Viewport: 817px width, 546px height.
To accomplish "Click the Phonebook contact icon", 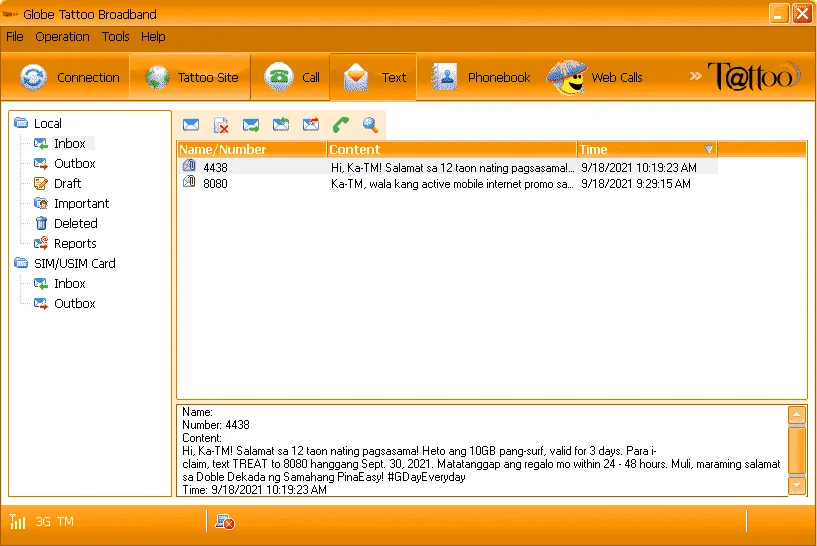I will click(x=444, y=77).
